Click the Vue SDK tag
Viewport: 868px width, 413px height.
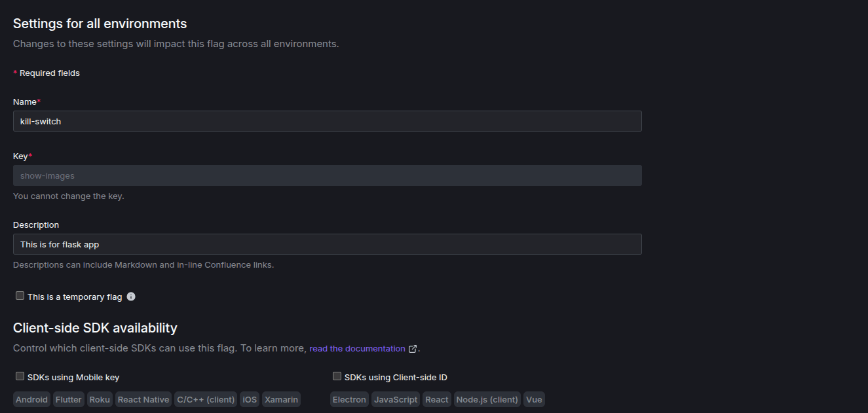pos(534,399)
